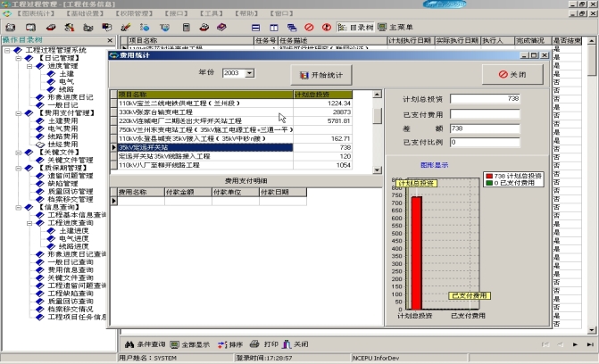Open the 【接口】 menu

[176, 13]
